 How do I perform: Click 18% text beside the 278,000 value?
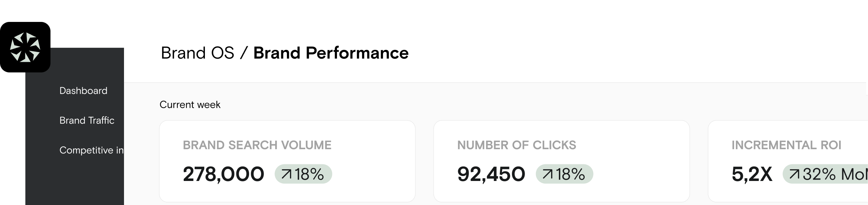(309, 174)
